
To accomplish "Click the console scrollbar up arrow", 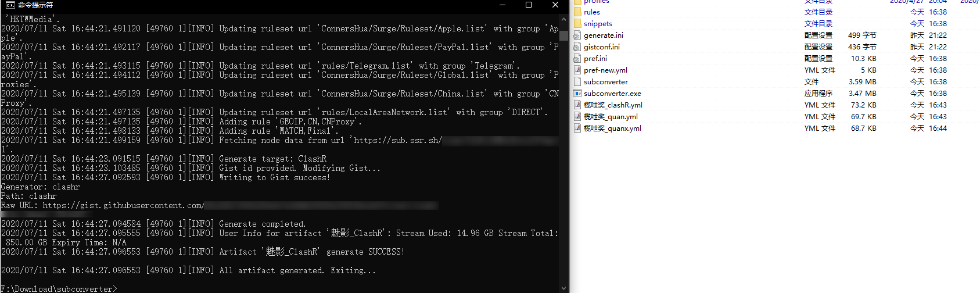I will (564, 19).
